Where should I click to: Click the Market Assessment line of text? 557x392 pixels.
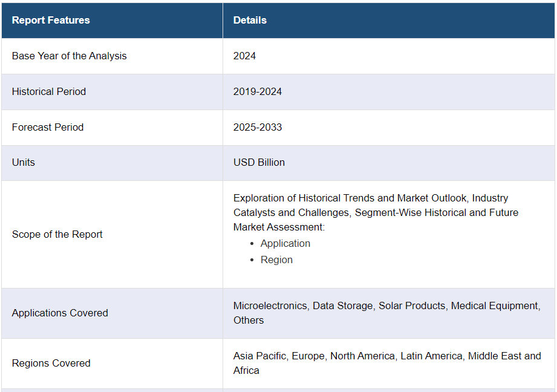(279, 227)
